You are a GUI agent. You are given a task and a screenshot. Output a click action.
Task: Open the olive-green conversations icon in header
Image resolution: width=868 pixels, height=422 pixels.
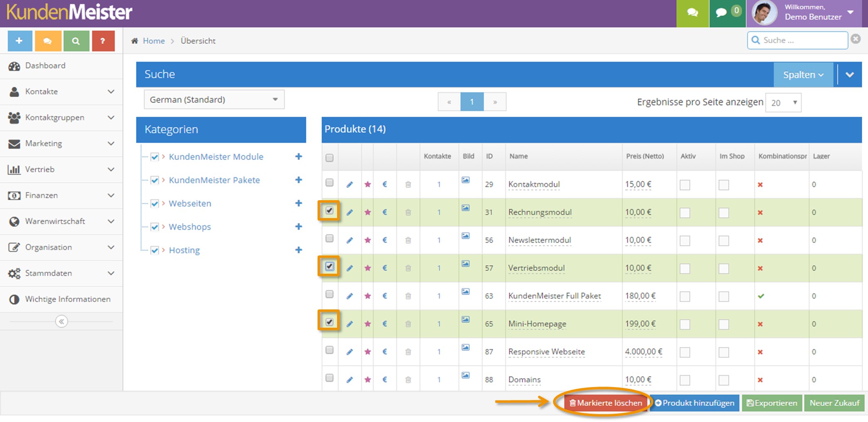[692, 12]
